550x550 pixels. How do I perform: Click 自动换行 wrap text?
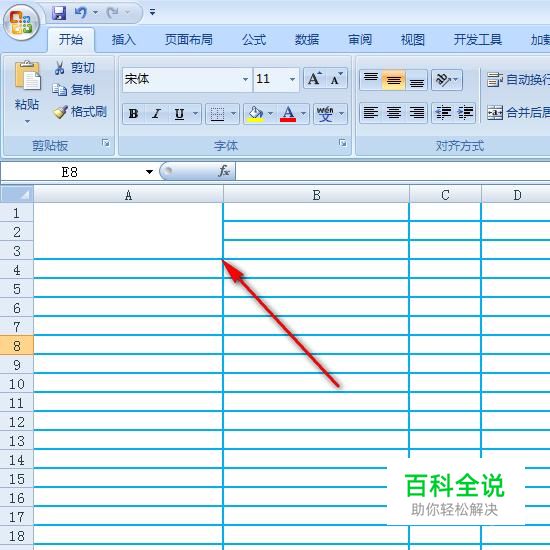pyautogui.click(x=518, y=80)
